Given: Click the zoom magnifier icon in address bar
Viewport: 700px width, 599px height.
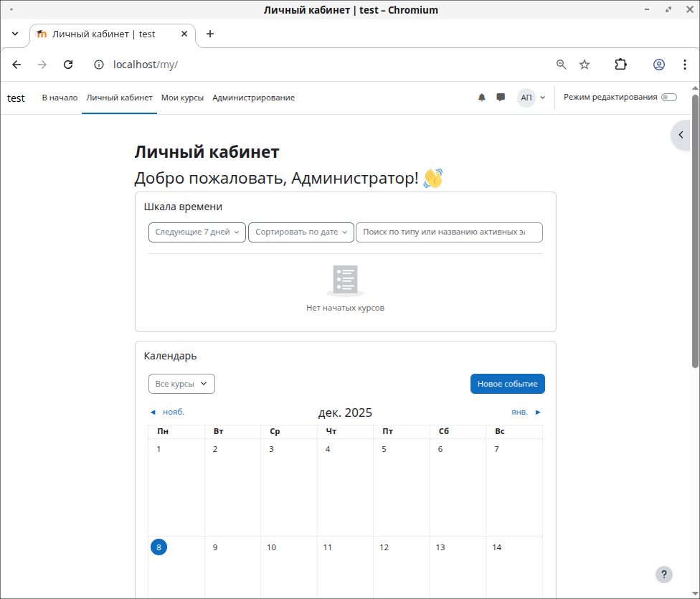Looking at the screenshot, I should (x=562, y=65).
